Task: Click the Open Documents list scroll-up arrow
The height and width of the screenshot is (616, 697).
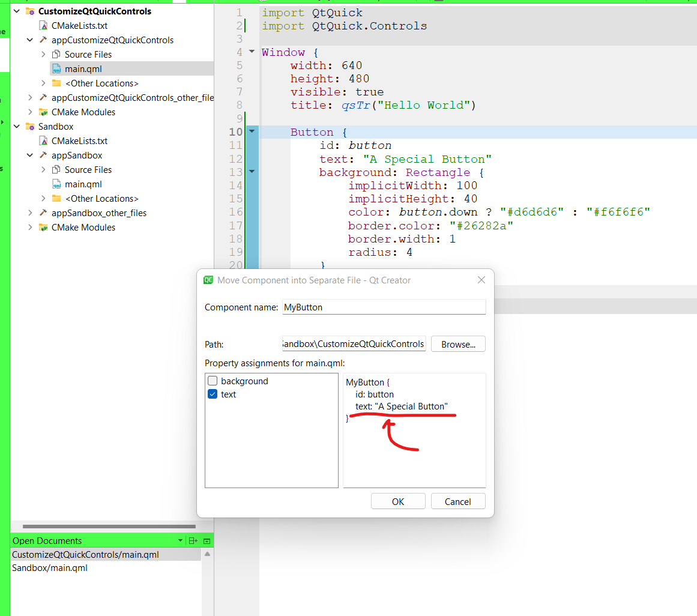Action: coord(207,554)
